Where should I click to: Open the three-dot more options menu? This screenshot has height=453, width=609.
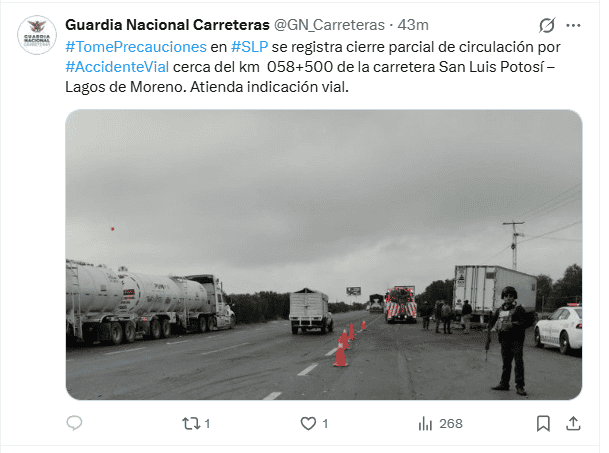[x=573, y=26]
